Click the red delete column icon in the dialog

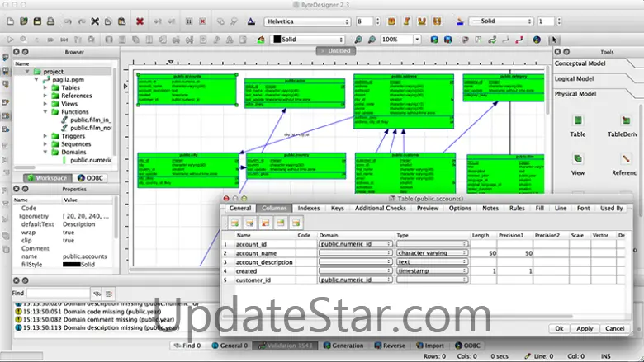click(265, 223)
